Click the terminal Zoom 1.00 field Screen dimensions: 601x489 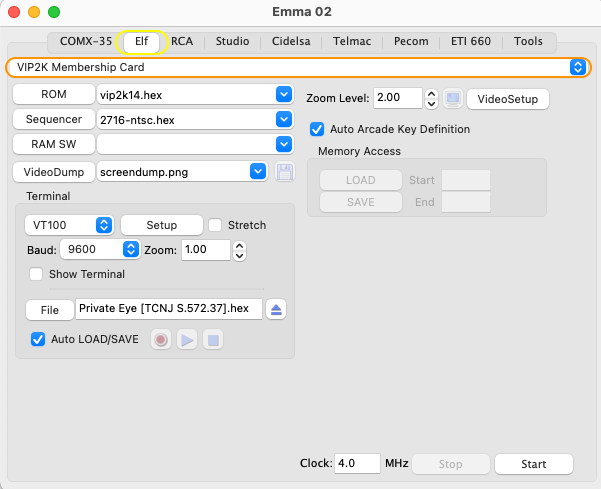click(206, 250)
